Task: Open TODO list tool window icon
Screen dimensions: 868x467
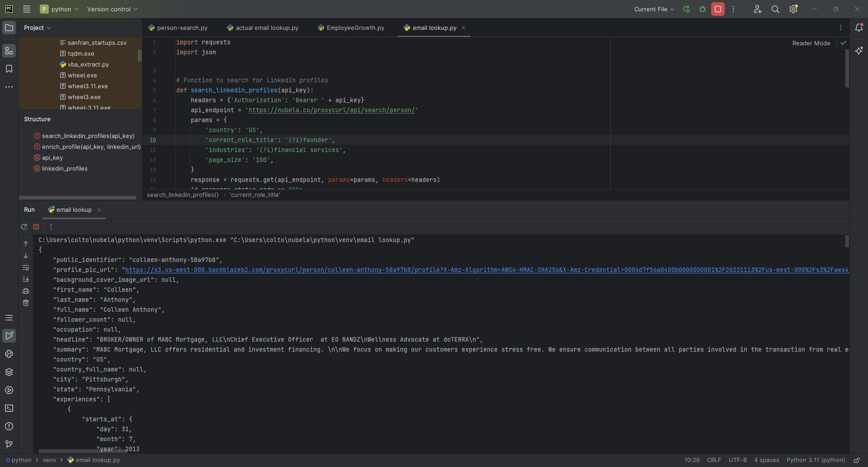Action: (x=9, y=318)
